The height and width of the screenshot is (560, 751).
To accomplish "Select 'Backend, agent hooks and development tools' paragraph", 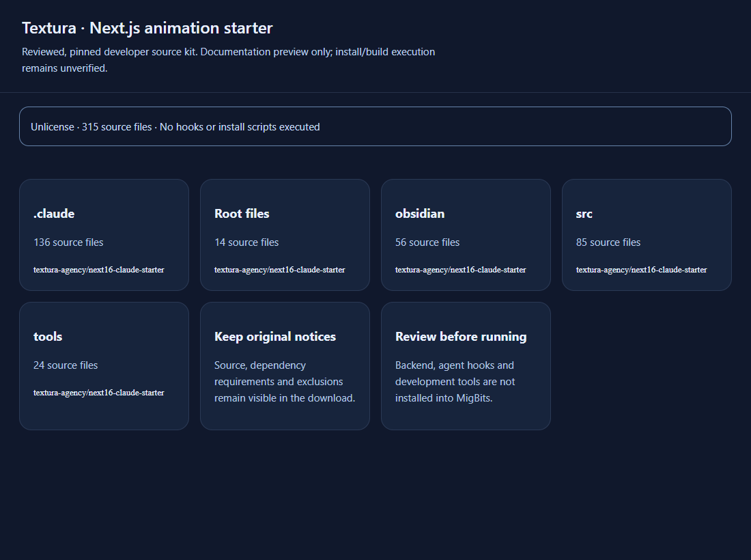I will coord(455,382).
